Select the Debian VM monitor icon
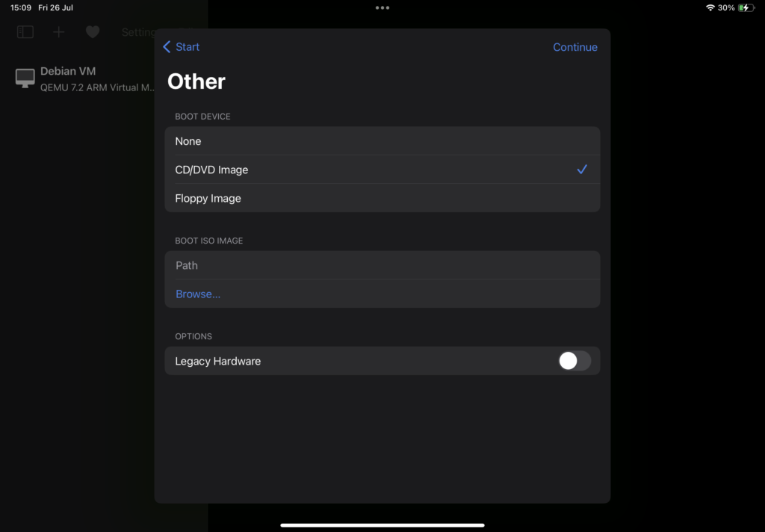 coord(25,78)
